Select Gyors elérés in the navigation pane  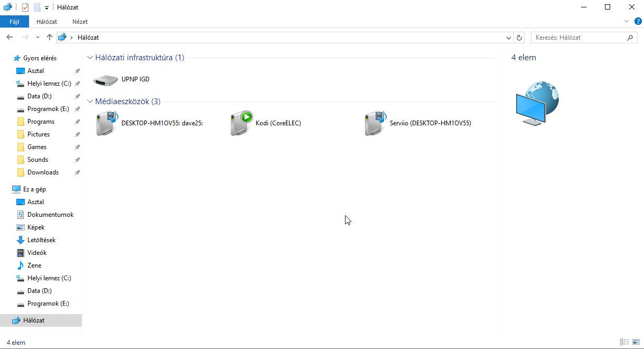[40, 58]
